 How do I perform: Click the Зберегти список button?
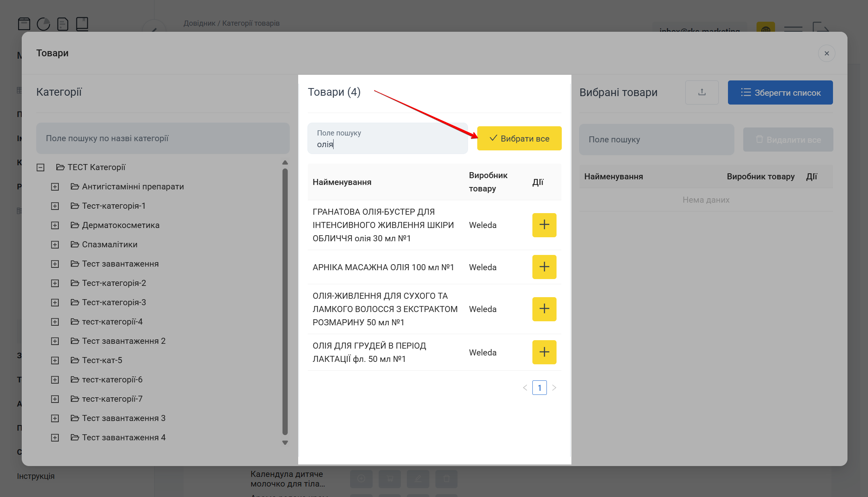(780, 92)
